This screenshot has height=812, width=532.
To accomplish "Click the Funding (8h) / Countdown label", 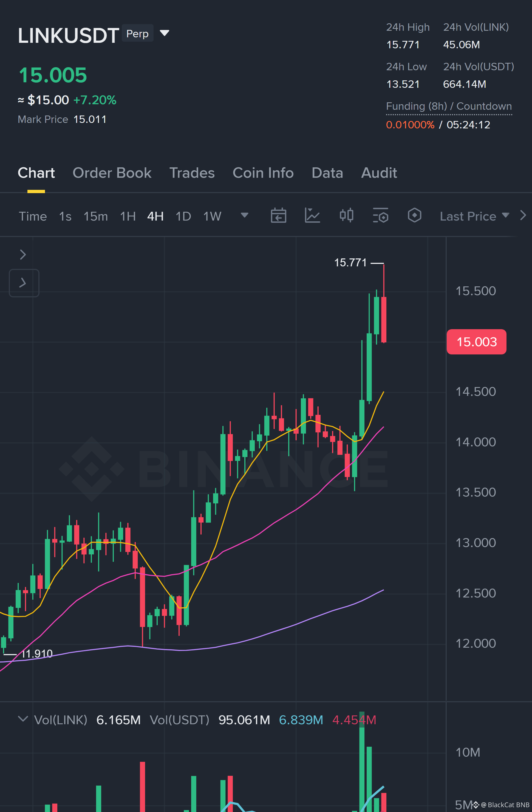I will pos(449,106).
